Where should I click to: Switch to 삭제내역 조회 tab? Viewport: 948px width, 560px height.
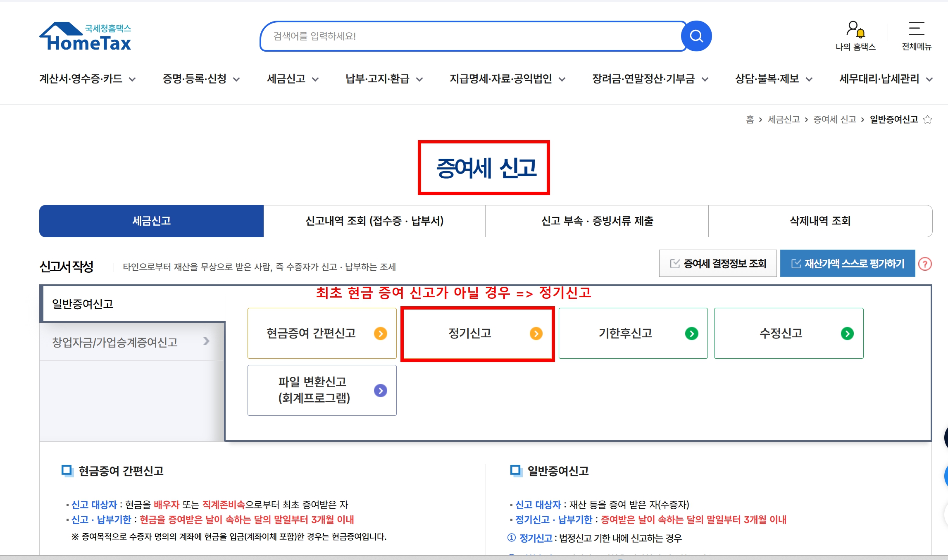point(820,221)
